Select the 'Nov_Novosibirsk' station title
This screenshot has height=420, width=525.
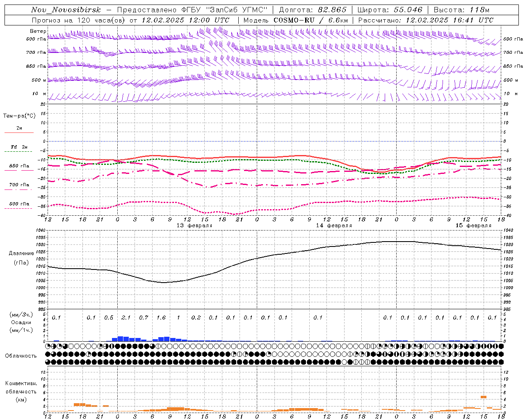(66, 10)
